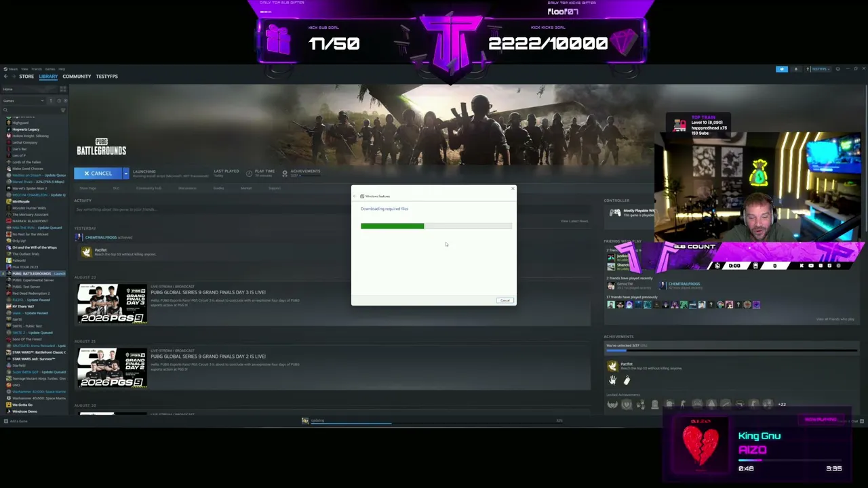
Task: Click the Play Time clock icon
Action: [249, 174]
